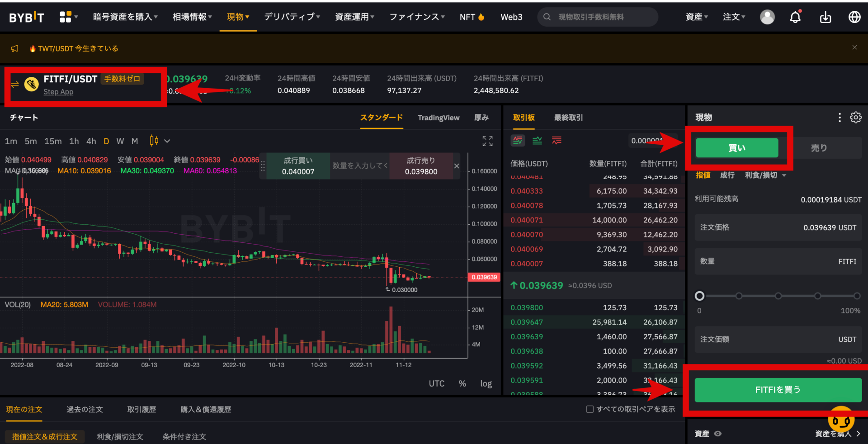Image resolution: width=868 pixels, height=444 pixels.
Task: Open the support chat mascot
Action: (841, 419)
